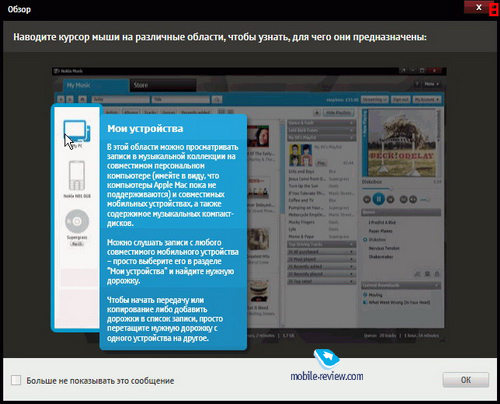Open the Menu dropdown
This screenshot has height=404, width=500.
[x=431, y=84]
